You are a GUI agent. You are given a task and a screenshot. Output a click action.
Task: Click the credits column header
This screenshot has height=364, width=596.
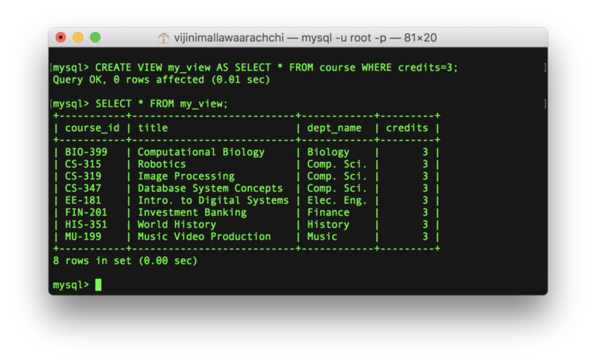click(407, 128)
